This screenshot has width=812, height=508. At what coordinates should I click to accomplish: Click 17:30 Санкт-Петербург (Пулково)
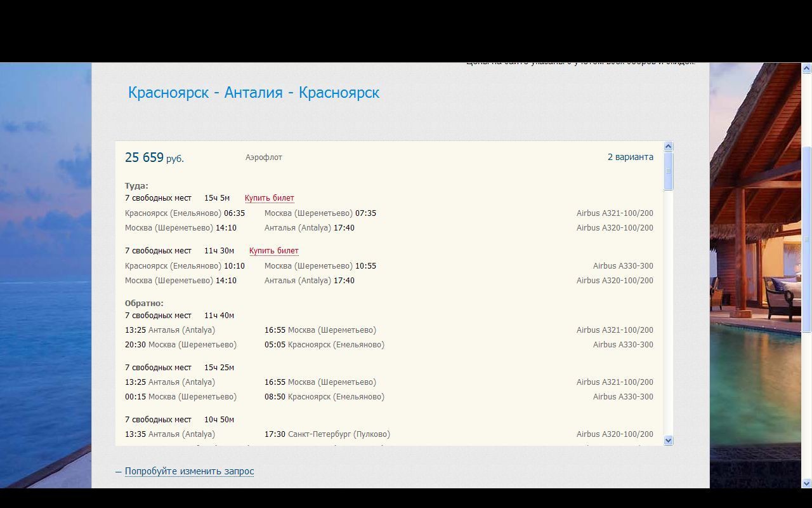(327, 434)
